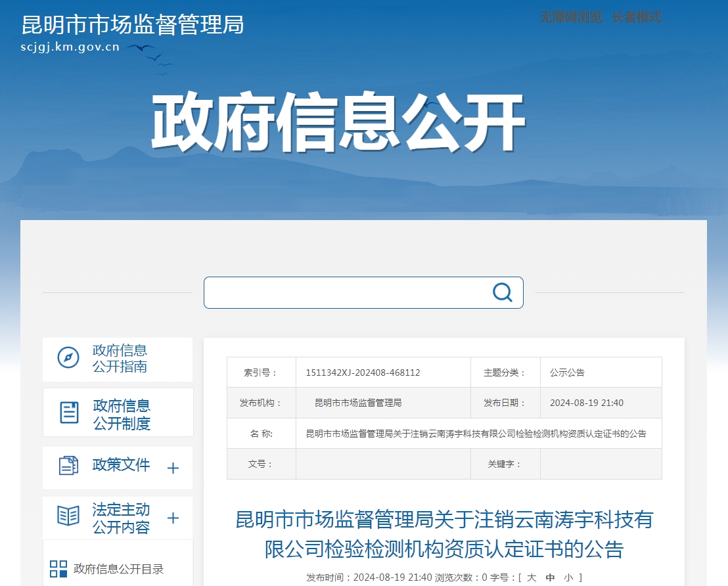Click the open book icon for 法定主动公开内容
The height and width of the screenshot is (586, 728).
coord(68,516)
